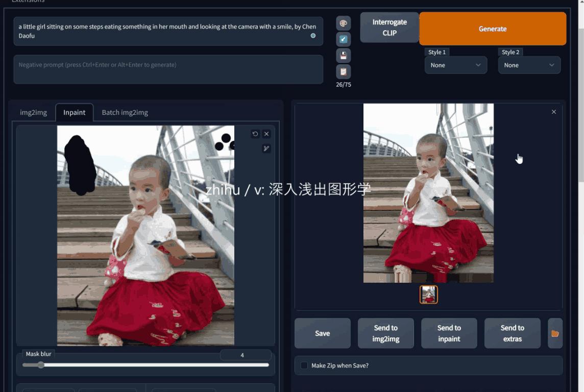This screenshot has width=584, height=392.
Task: Select the generated image thumbnail below the preview
Action: (x=429, y=294)
